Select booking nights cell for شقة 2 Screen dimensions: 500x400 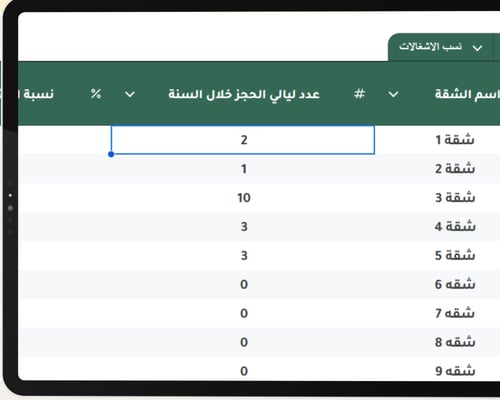tap(243, 169)
